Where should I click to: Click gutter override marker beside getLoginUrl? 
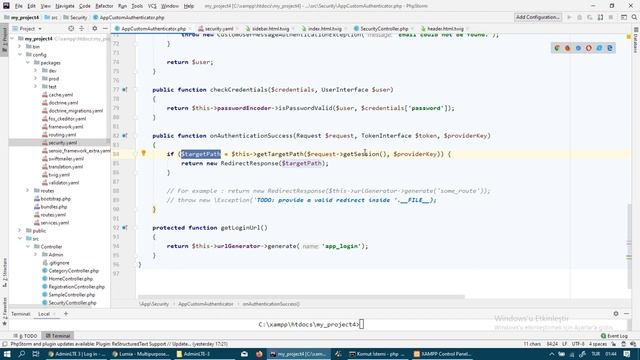124,228
